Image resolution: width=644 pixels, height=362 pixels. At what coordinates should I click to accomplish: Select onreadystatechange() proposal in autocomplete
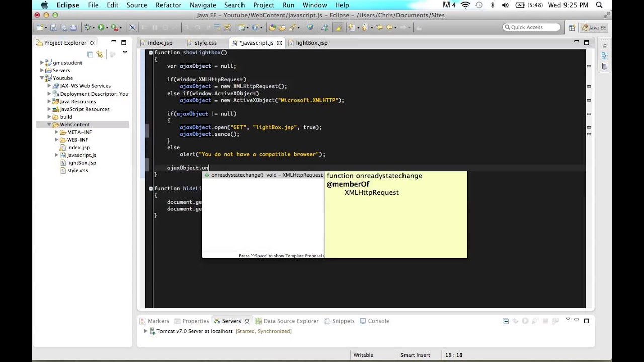(x=263, y=175)
